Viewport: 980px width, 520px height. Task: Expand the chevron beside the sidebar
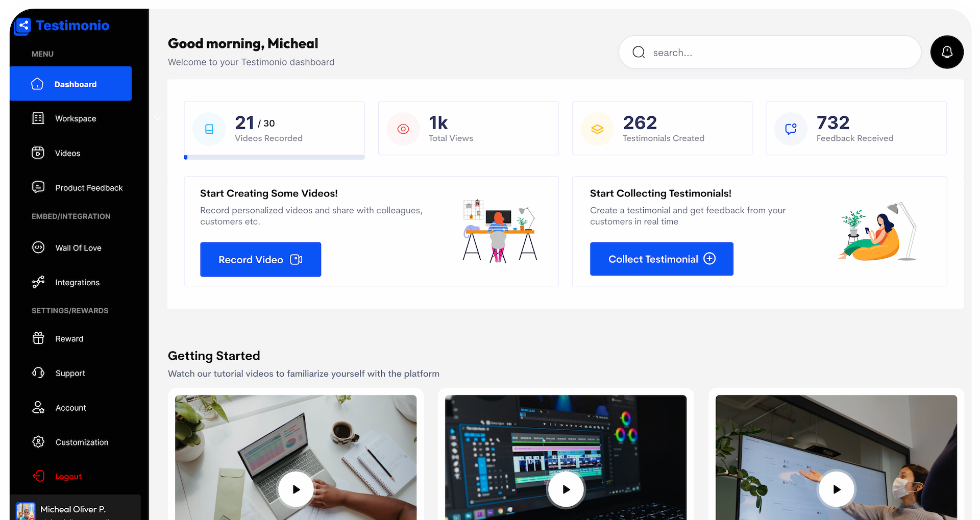(x=158, y=118)
